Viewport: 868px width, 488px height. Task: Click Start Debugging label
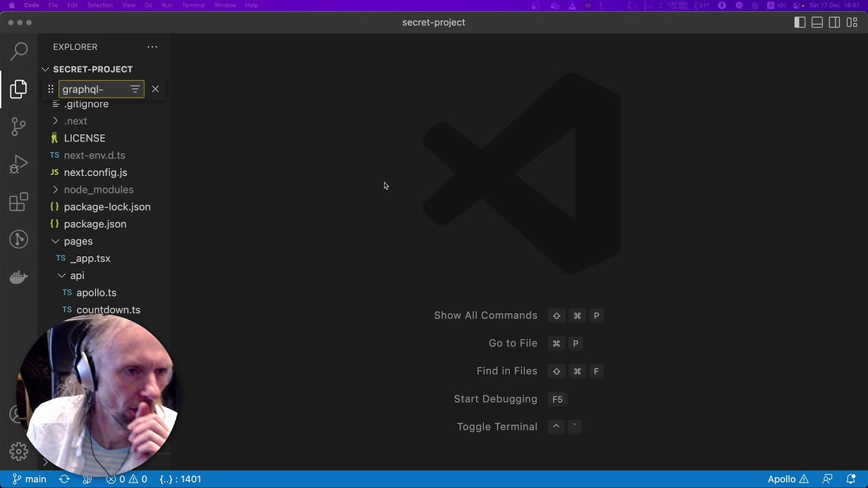pos(496,399)
